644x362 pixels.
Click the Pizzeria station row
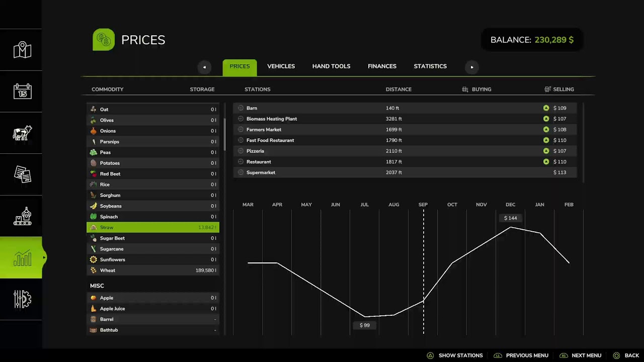pos(405,151)
